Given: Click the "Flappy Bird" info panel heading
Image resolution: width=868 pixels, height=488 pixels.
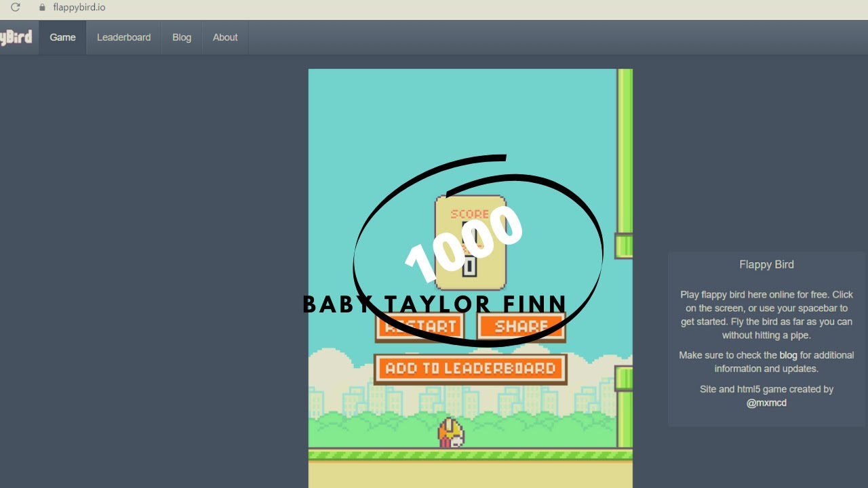Looking at the screenshot, I should point(766,264).
